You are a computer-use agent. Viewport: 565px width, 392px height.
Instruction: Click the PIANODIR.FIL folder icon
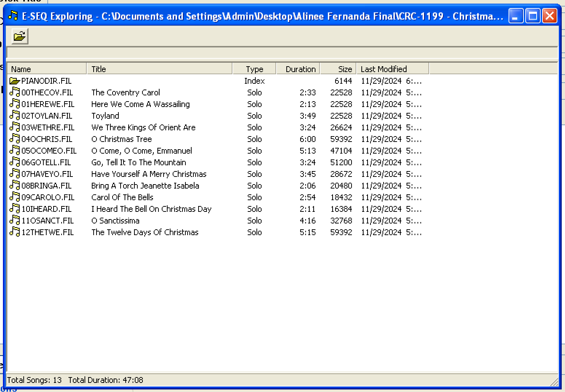point(15,81)
